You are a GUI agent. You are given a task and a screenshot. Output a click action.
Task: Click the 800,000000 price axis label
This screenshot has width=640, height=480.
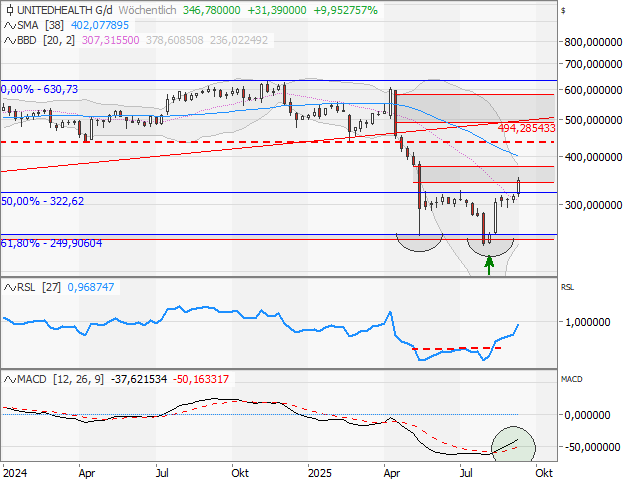593,42
